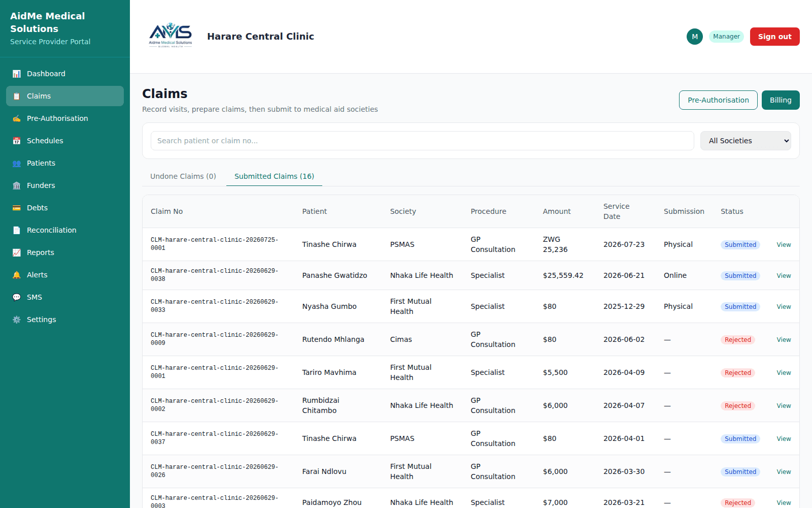Viewport: 812px width, 508px height.
Task: Click the Patients people icon
Action: [17, 163]
